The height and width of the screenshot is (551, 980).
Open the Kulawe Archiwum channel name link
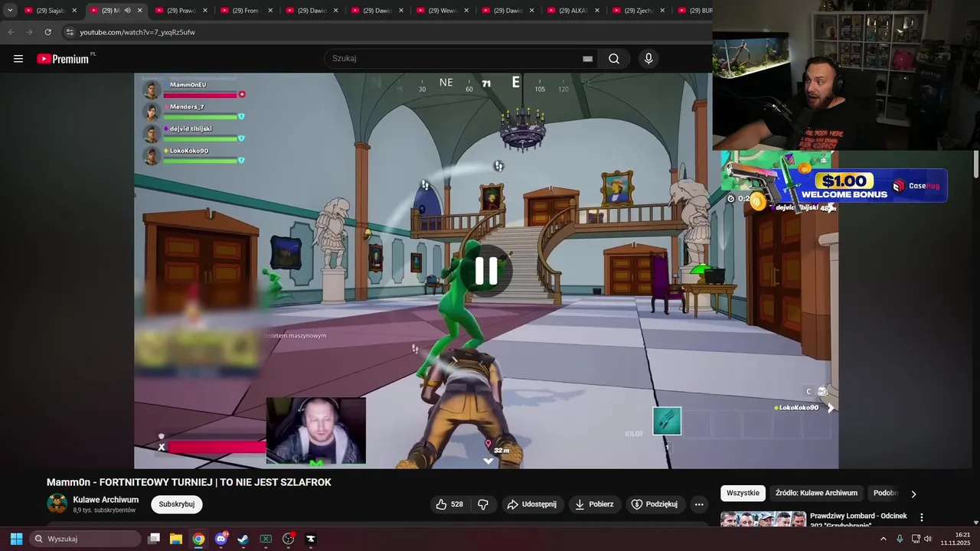pyautogui.click(x=106, y=500)
